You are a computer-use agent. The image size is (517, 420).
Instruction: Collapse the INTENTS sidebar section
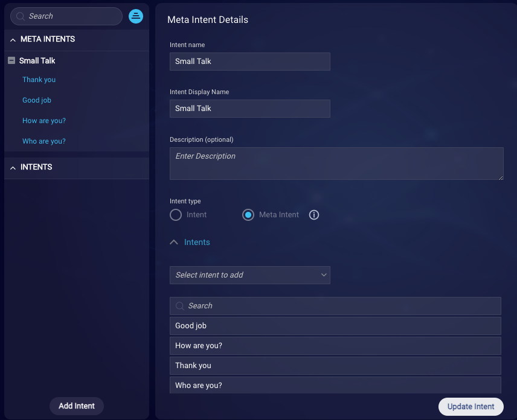(x=13, y=168)
